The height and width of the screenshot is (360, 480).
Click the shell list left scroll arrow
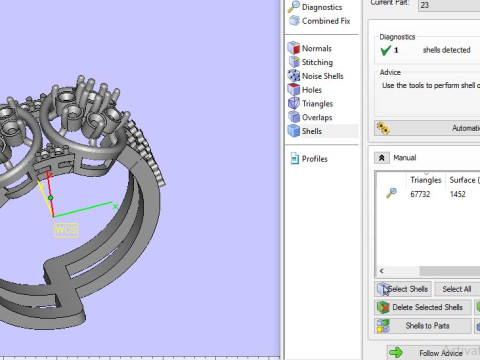coord(381,271)
